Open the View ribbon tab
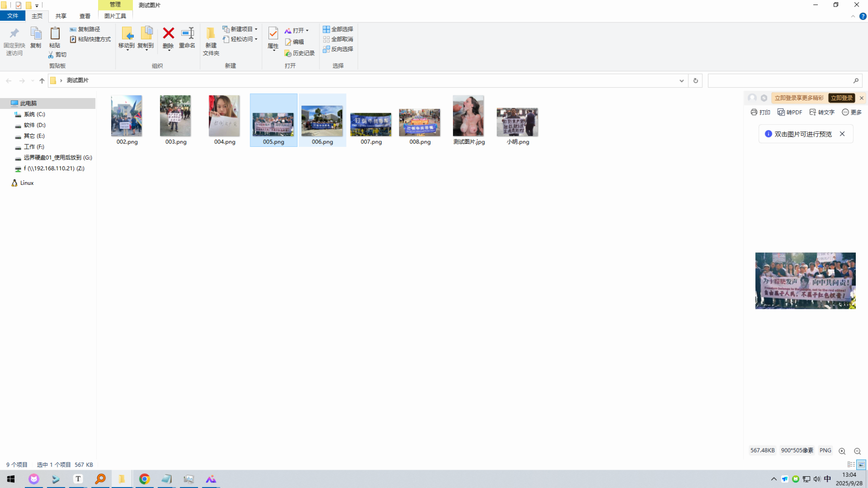The image size is (868, 488). (84, 16)
